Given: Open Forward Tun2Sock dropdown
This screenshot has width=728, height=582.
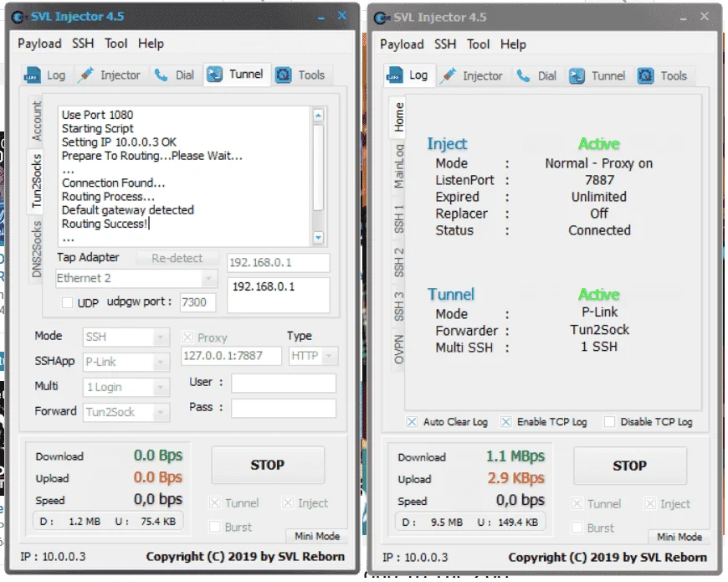Looking at the screenshot, I should (x=126, y=412).
